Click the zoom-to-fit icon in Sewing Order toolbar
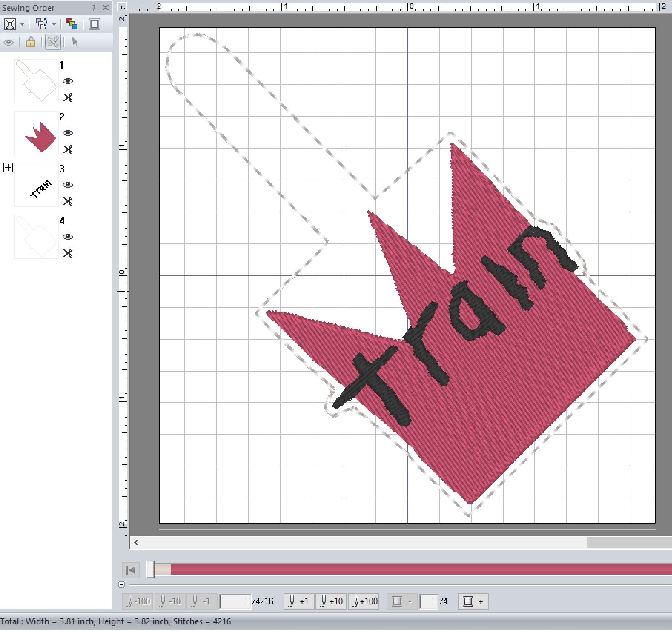The height and width of the screenshot is (631, 672). point(10,24)
